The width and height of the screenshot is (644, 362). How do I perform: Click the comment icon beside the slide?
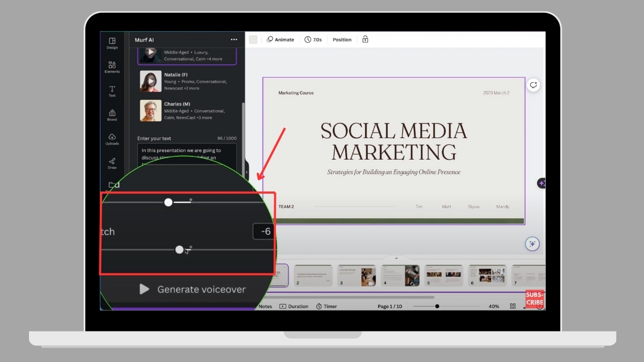pos(533,85)
